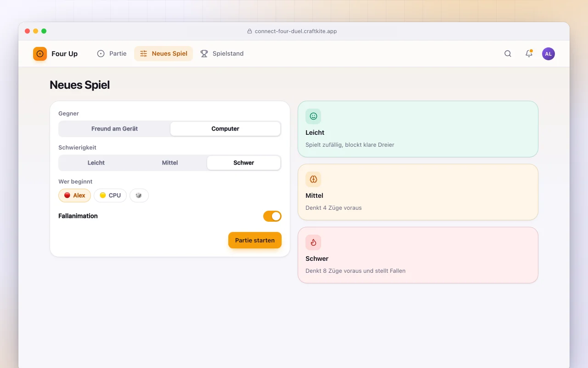Screen dimensions: 588x368
Task: Click the Neues Spiel page heading
Action: pyautogui.click(x=79, y=85)
